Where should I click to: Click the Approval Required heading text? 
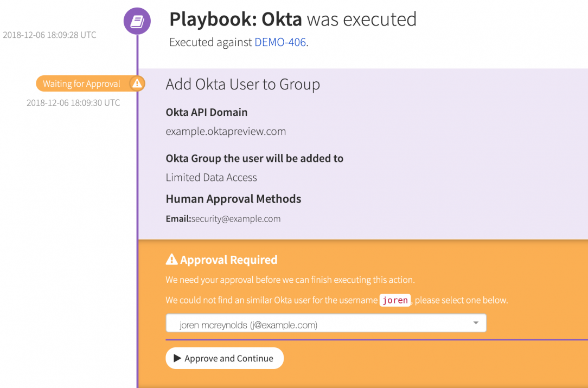[228, 260]
